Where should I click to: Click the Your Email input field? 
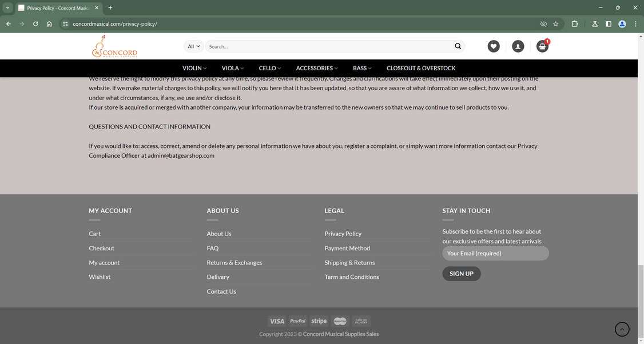pos(495,253)
